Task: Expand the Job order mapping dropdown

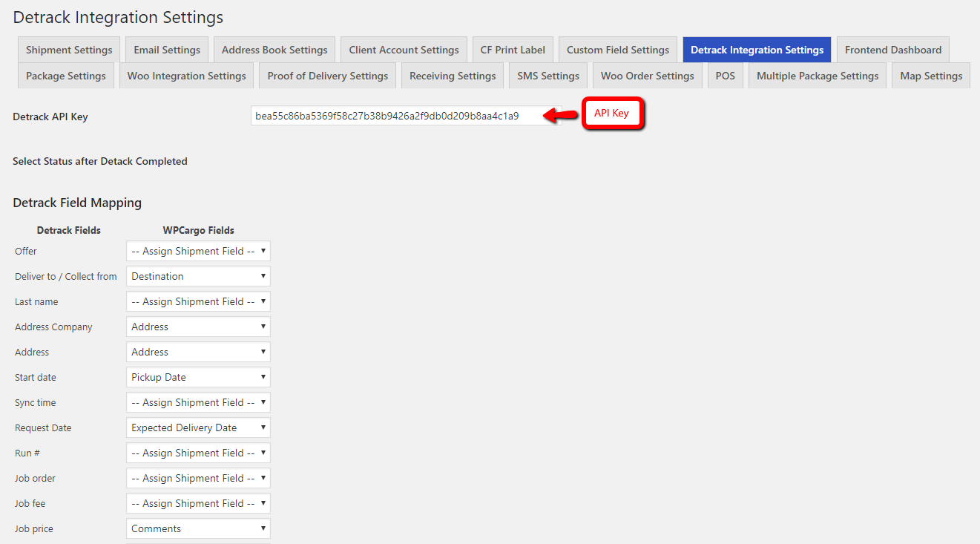Action: pyautogui.click(x=198, y=478)
